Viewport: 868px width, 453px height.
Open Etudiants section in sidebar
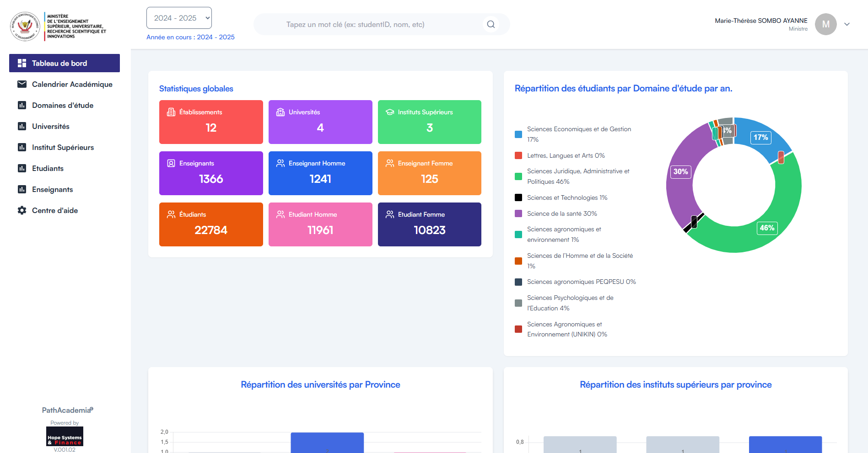pyautogui.click(x=48, y=168)
